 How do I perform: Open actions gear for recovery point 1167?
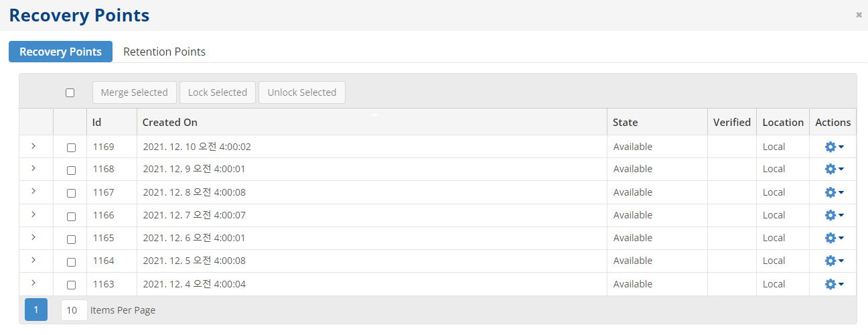pyautogui.click(x=833, y=192)
